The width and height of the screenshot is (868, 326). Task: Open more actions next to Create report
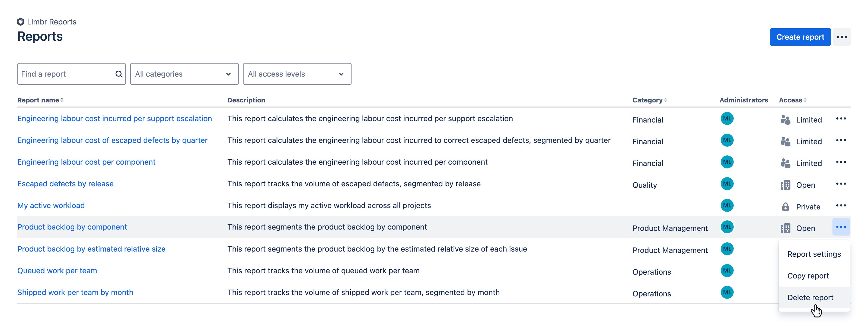point(841,37)
